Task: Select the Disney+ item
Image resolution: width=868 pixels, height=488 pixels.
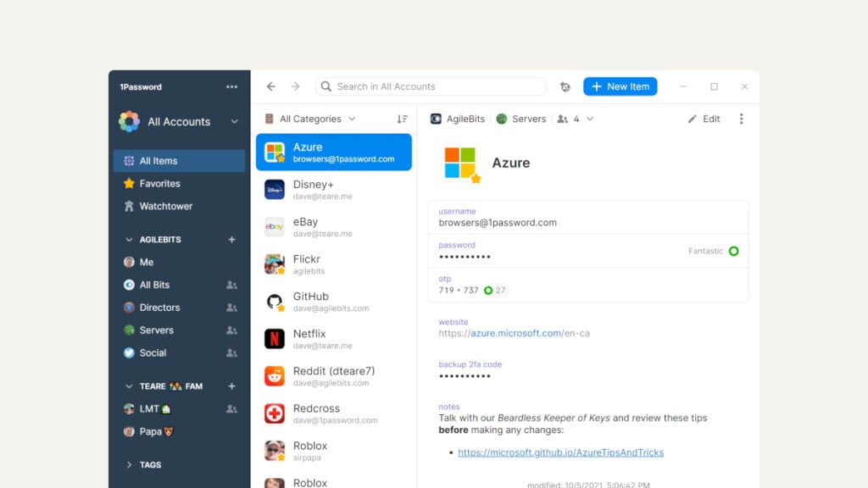Action: point(334,189)
